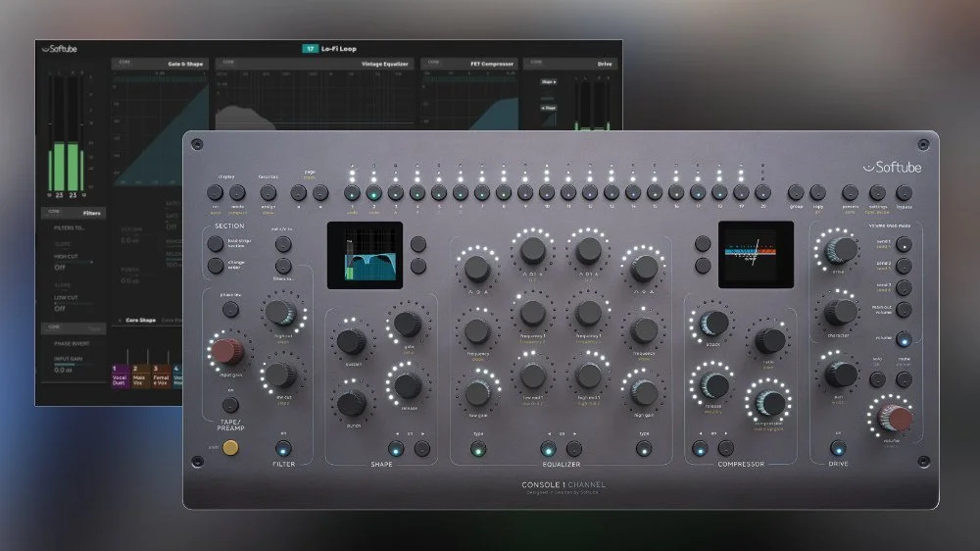The height and width of the screenshot is (551, 980).
Task: Open the Gate & Shape section header
Action: pos(160,64)
